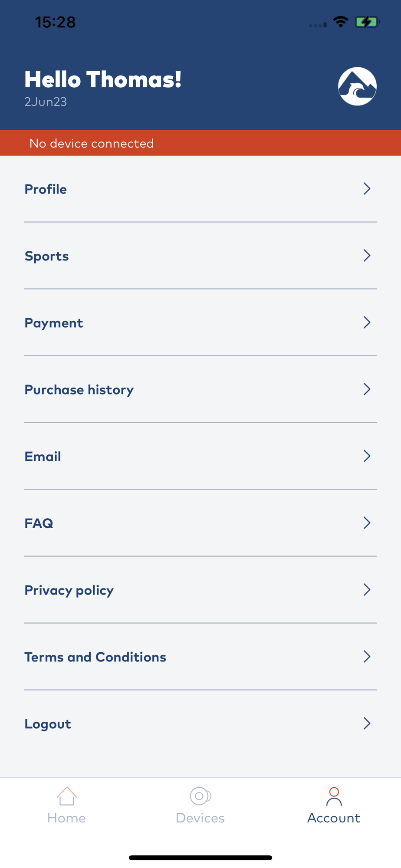Open the Privacy policy link
Screen dimensions: 401x868
click(69, 590)
